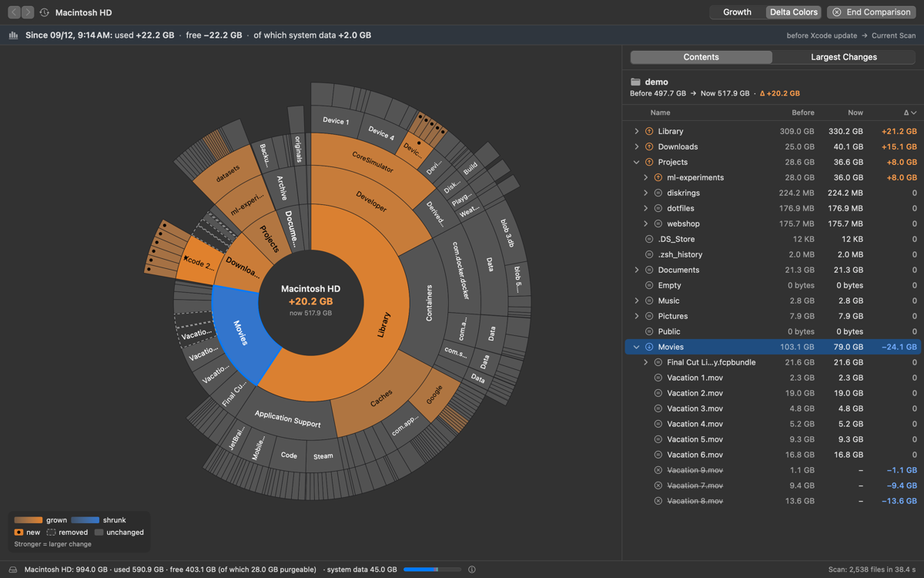Image resolution: width=924 pixels, height=578 pixels.
Task: Click the removed icon beside Vacation 8.mov
Action: tap(658, 501)
